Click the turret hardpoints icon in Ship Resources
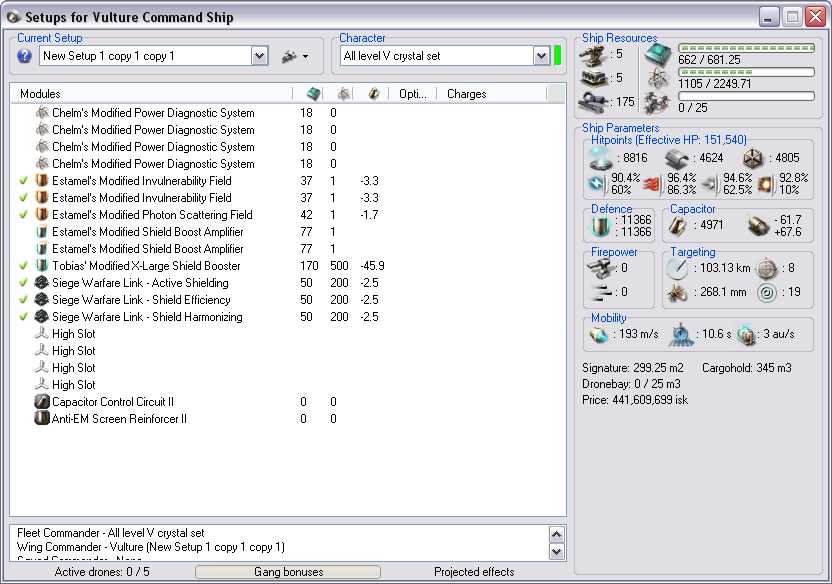Image resolution: width=832 pixels, height=584 pixels. click(x=593, y=55)
